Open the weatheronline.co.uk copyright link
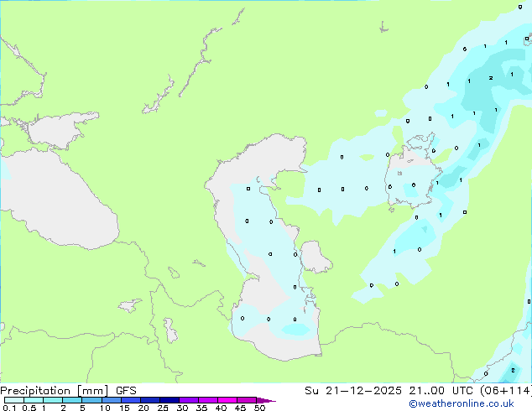532x411 pixels. pos(462,403)
